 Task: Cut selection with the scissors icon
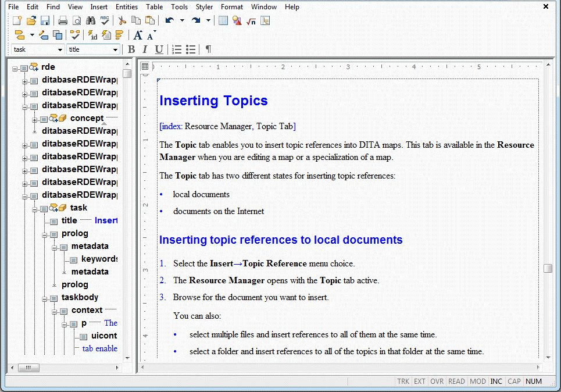pos(122,21)
